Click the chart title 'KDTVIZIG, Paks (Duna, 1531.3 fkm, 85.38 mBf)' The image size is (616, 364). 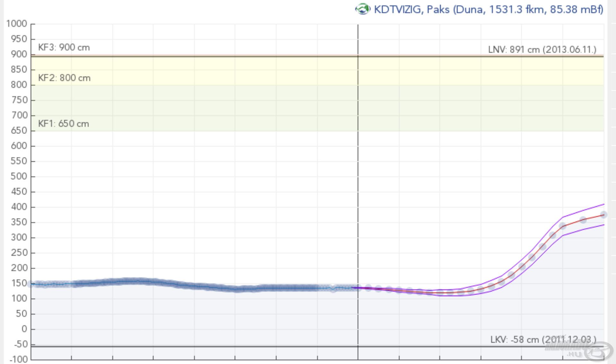489,9
